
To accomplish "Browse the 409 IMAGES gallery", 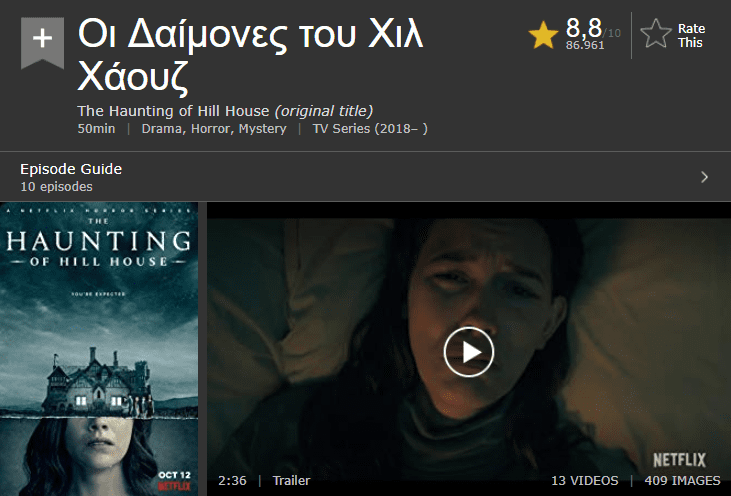I will tap(682, 481).
